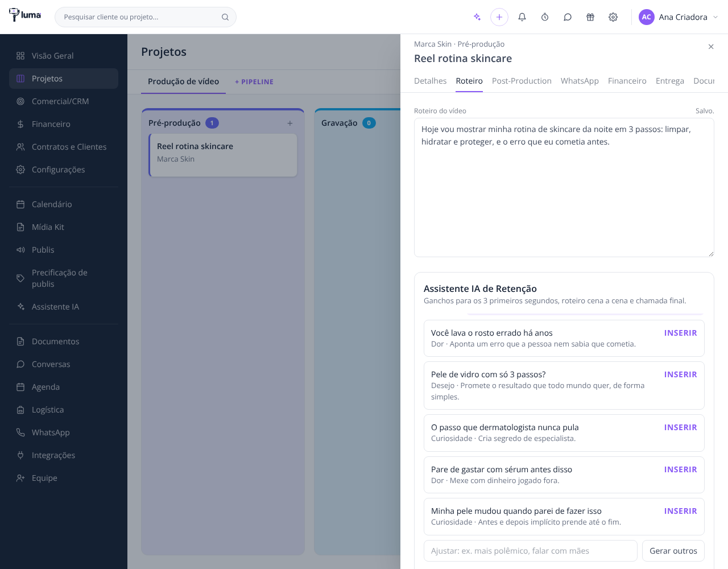Insert hook "O passo que dermatologista nunca pula"
The height and width of the screenshot is (569, 728).
pyautogui.click(x=680, y=427)
